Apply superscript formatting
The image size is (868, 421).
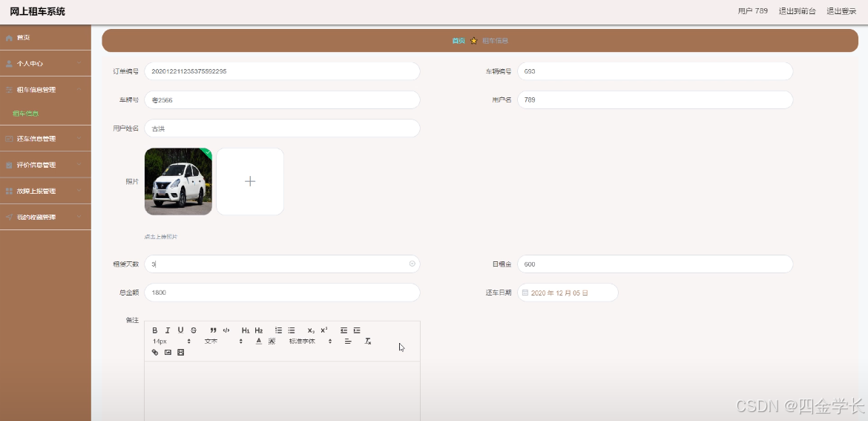pyautogui.click(x=324, y=330)
